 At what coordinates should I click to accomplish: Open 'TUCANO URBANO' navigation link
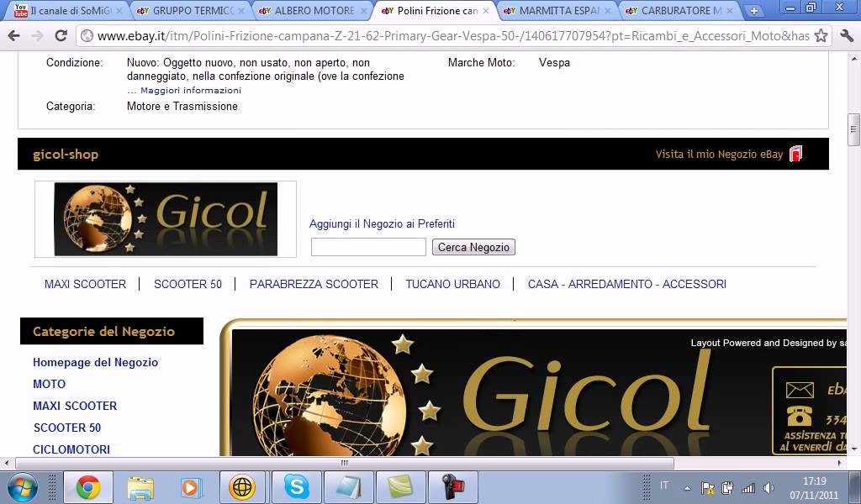pyautogui.click(x=452, y=284)
